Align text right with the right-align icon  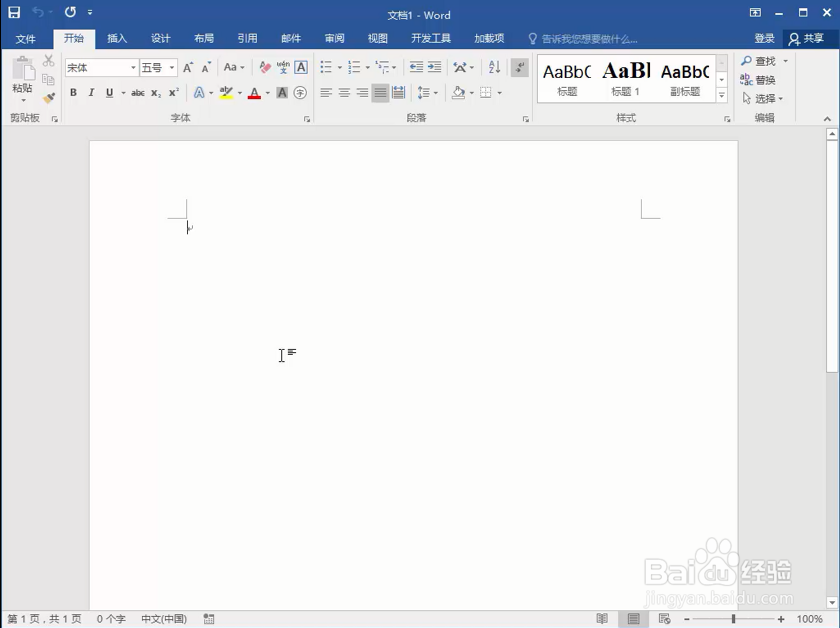[362, 93]
